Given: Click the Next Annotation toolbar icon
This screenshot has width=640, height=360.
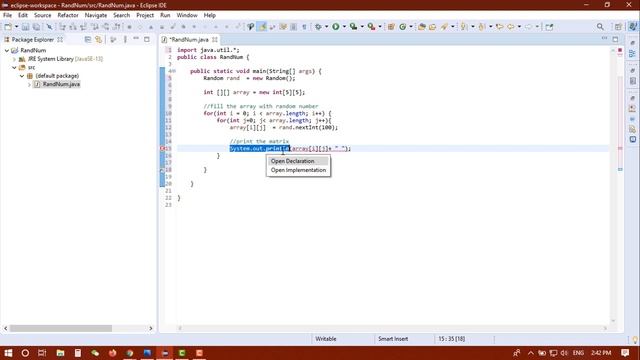Looking at the screenshot, I should (464, 27).
